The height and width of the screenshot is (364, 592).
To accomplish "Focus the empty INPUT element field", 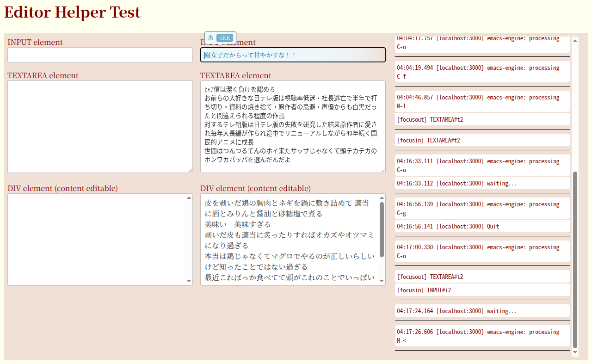I will coord(100,55).
